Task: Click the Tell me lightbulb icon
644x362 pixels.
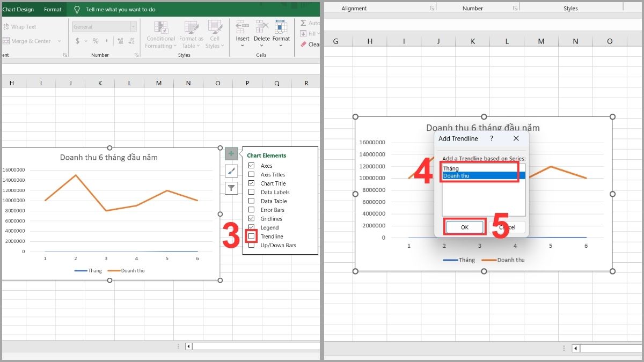Action: [x=77, y=10]
